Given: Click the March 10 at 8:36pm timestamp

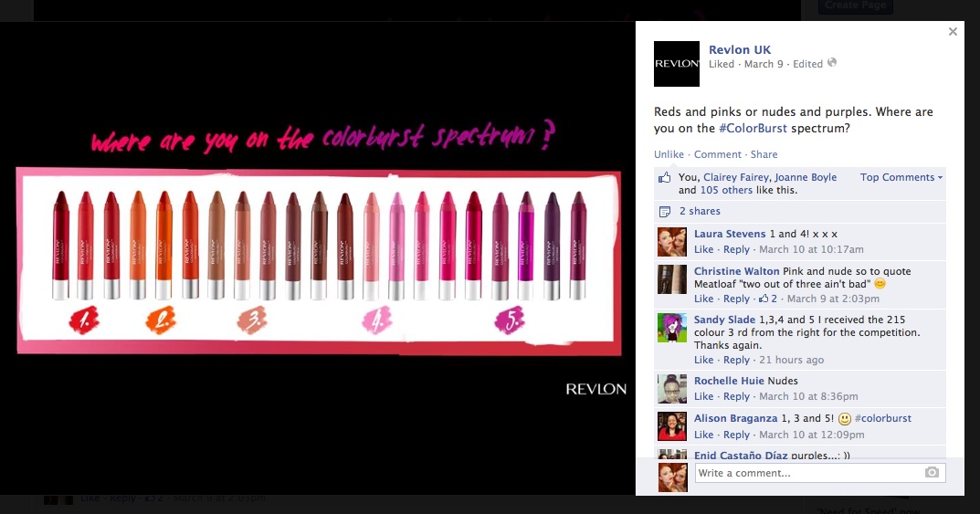Looking at the screenshot, I should [808, 396].
